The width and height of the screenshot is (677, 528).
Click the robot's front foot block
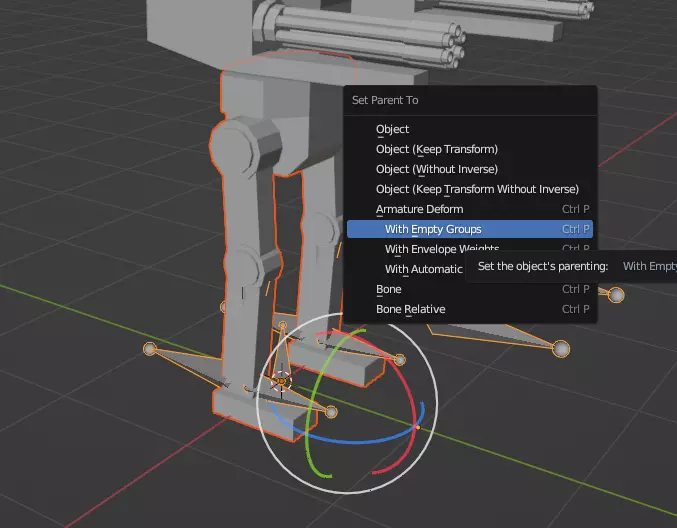click(235, 409)
